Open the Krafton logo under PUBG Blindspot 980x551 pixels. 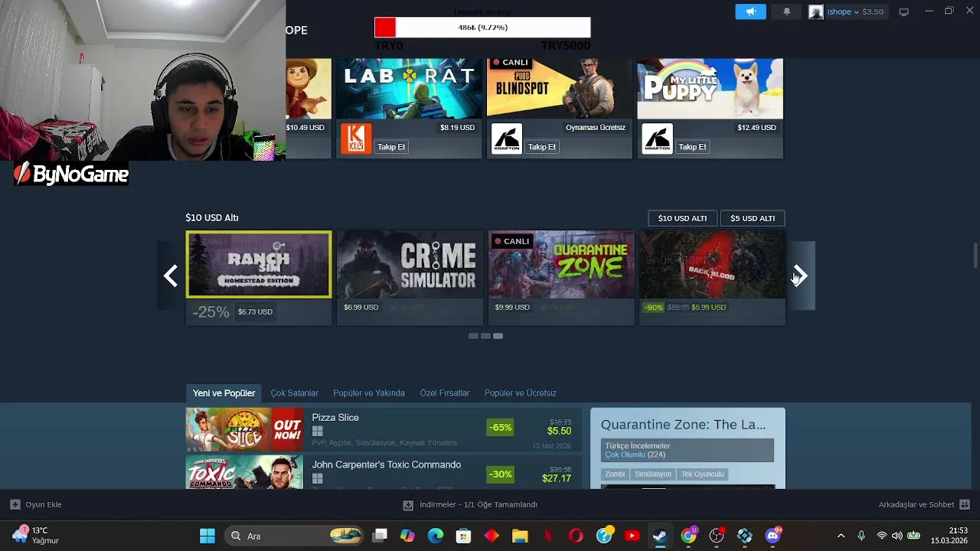[x=506, y=139]
